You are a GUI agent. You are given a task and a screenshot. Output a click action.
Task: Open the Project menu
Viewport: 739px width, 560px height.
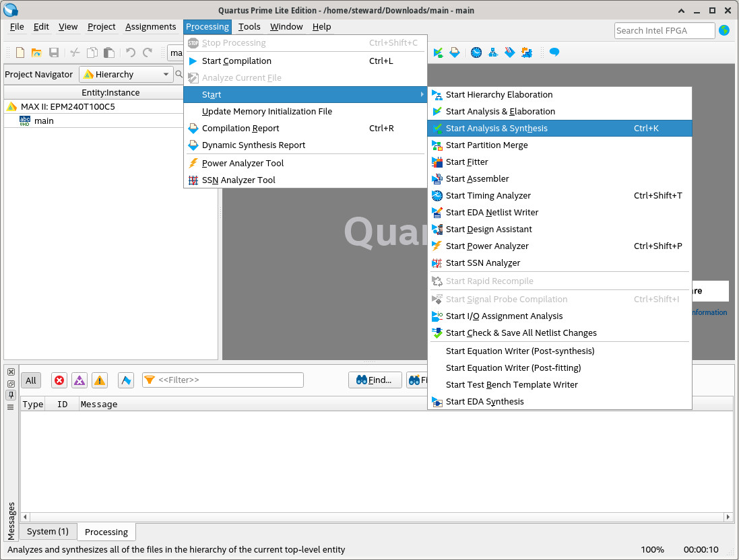click(101, 27)
